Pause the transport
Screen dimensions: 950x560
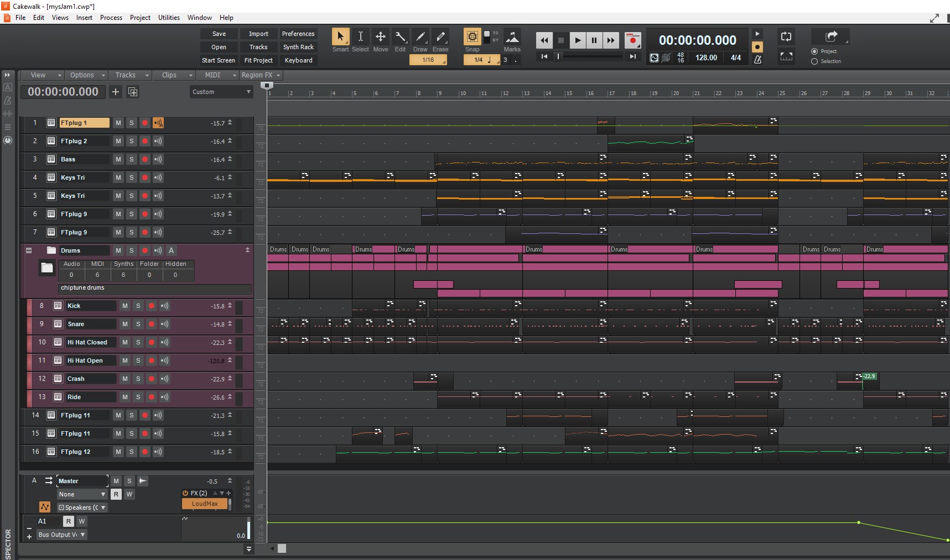pyautogui.click(x=594, y=40)
